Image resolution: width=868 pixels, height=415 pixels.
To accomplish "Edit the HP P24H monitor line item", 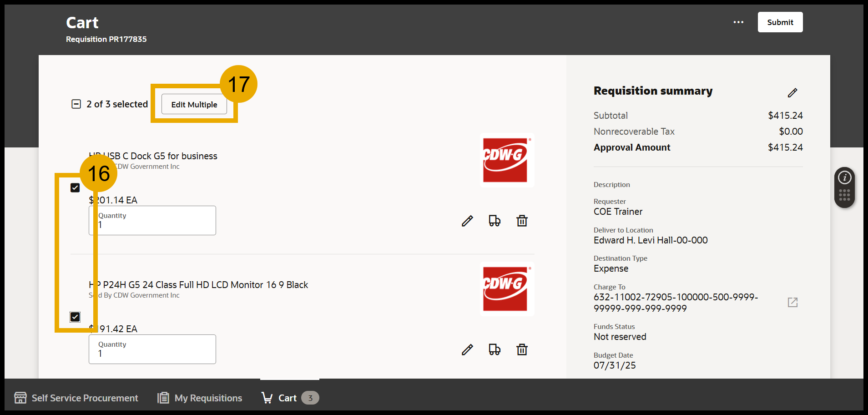I will pos(467,349).
